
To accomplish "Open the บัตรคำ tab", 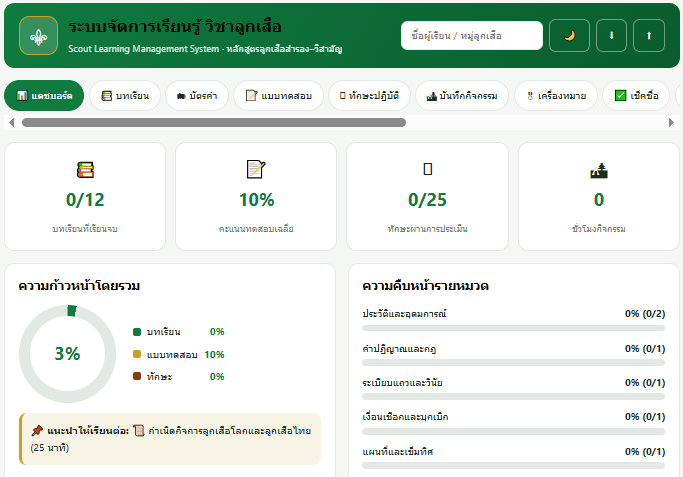I will click(197, 95).
